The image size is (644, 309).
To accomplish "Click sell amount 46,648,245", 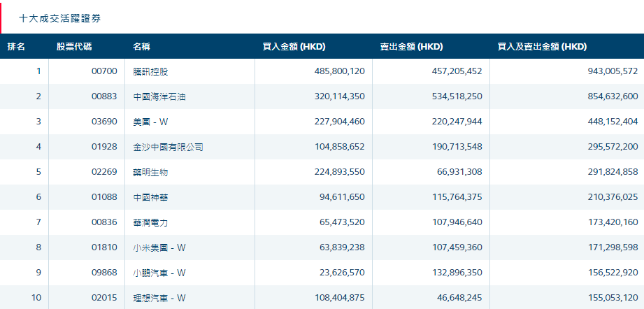I will coord(459,298).
